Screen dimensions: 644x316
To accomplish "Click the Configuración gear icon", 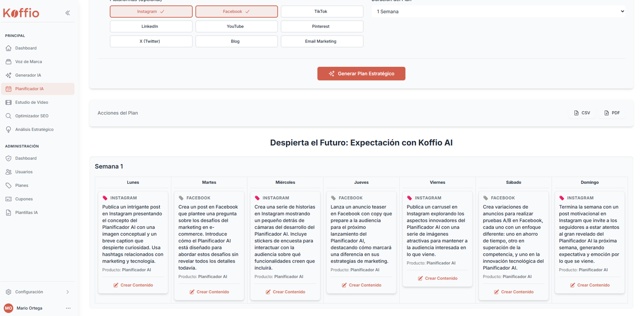I will (x=8, y=292).
